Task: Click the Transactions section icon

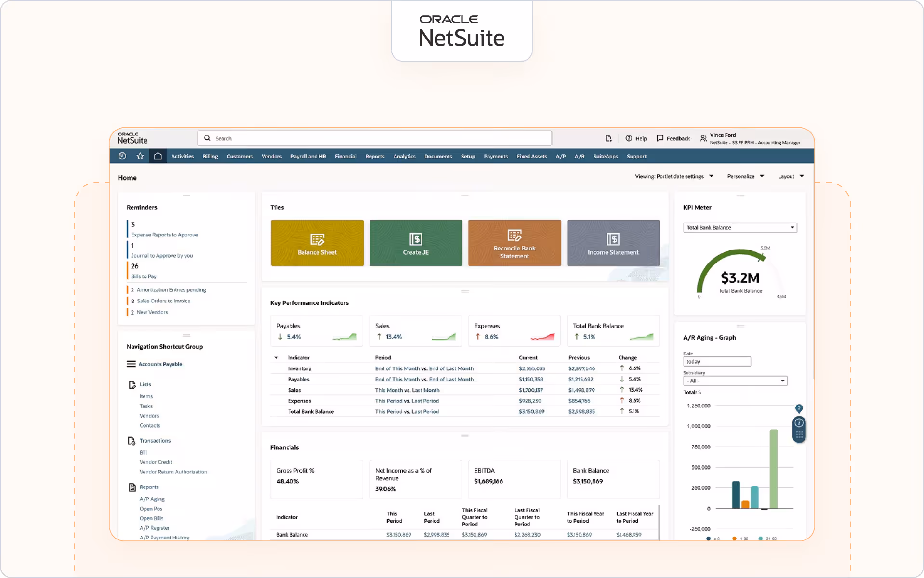Action: click(132, 441)
